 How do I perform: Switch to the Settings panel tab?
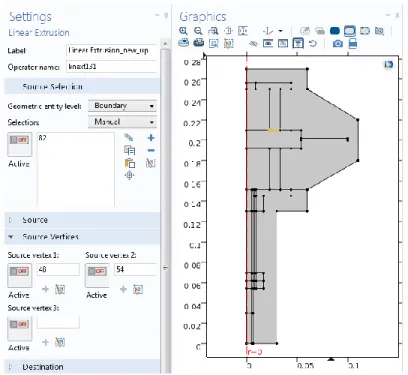click(x=30, y=16)
